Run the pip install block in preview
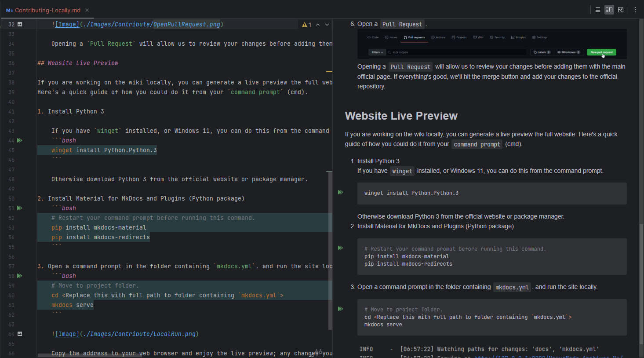Screen dimensions: 644x358 pos(340,248)
